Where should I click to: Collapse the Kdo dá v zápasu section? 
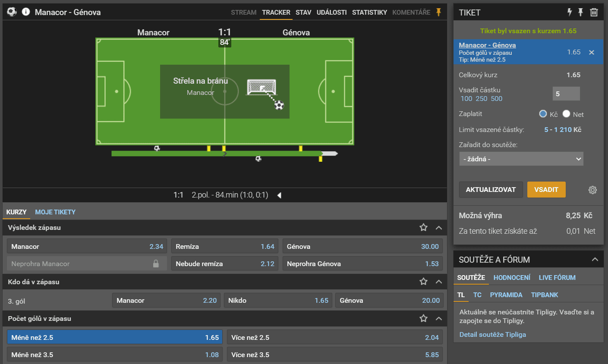coord(439,282)
